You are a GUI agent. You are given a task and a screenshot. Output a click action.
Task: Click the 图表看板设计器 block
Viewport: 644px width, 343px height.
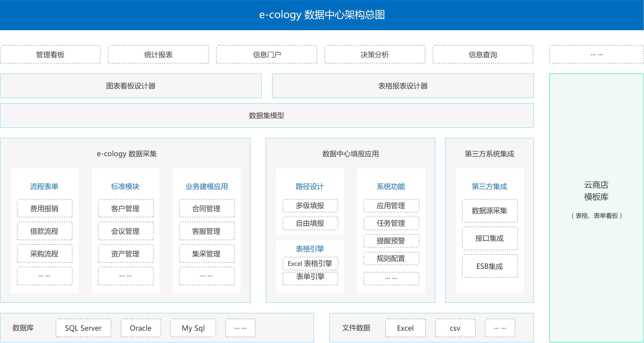click(131, 86)
